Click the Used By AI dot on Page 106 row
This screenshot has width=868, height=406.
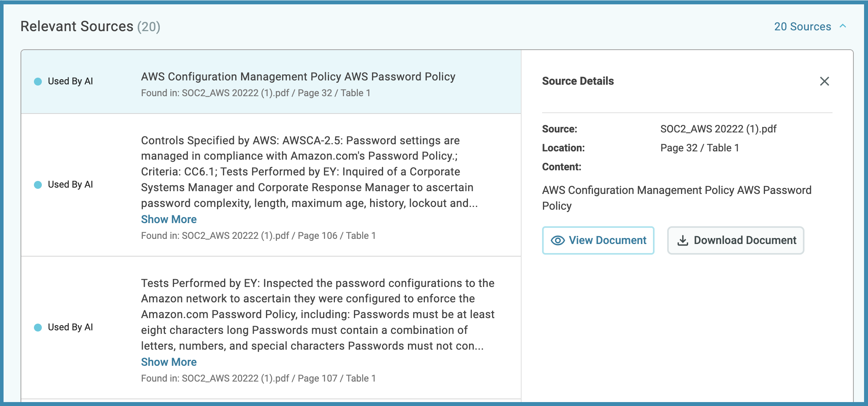pos(38,185)
